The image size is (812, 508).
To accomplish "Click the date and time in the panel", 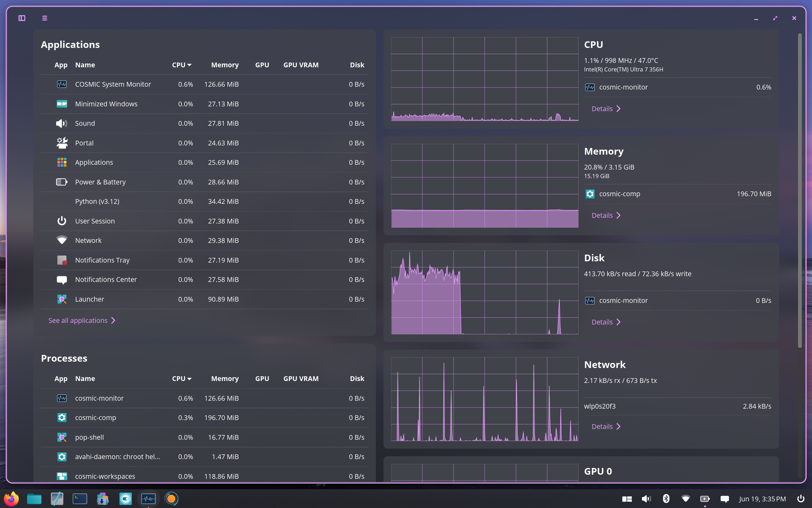I will point(762,498).
